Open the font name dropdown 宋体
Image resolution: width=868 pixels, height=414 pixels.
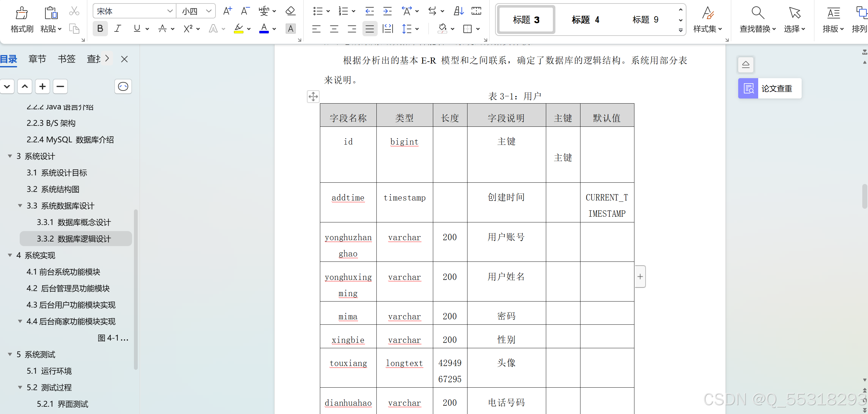click(170, 11)
